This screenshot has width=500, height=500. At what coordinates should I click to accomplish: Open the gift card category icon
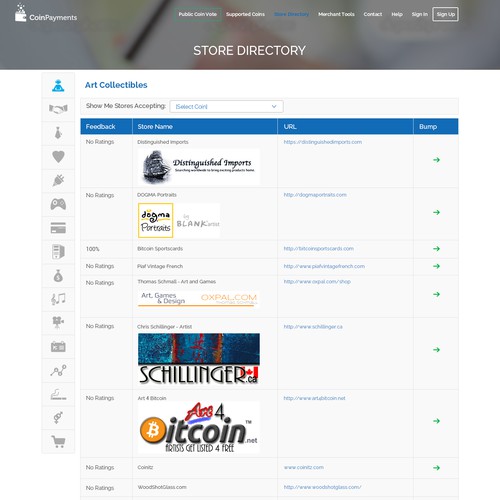(58, 228)
